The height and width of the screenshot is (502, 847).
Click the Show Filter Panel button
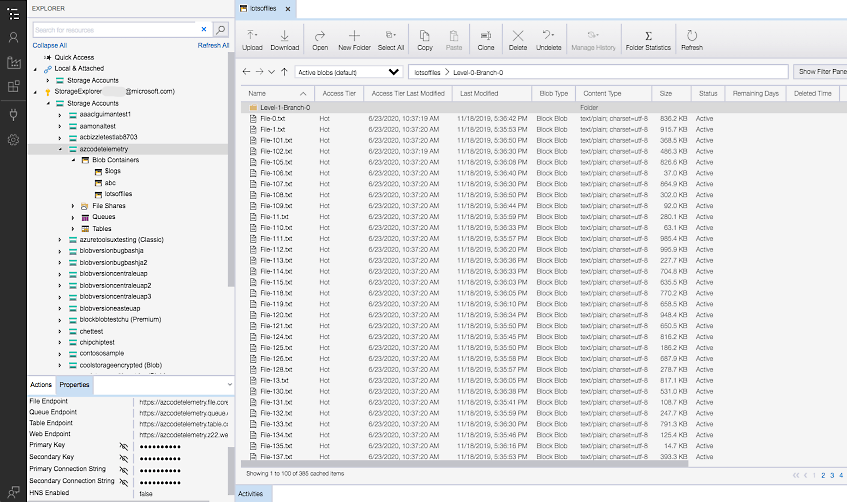[820, 72]
